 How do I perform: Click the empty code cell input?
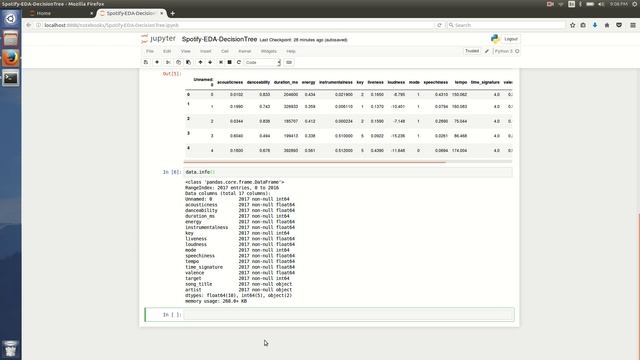click(349, 315)
